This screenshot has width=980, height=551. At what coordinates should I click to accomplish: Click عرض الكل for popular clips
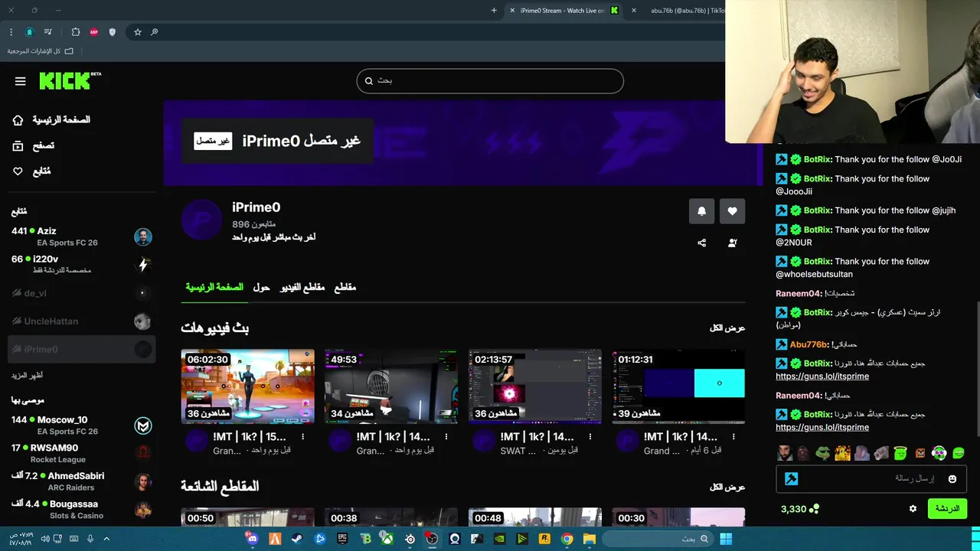pyautogui.click(x=727, y=487)
